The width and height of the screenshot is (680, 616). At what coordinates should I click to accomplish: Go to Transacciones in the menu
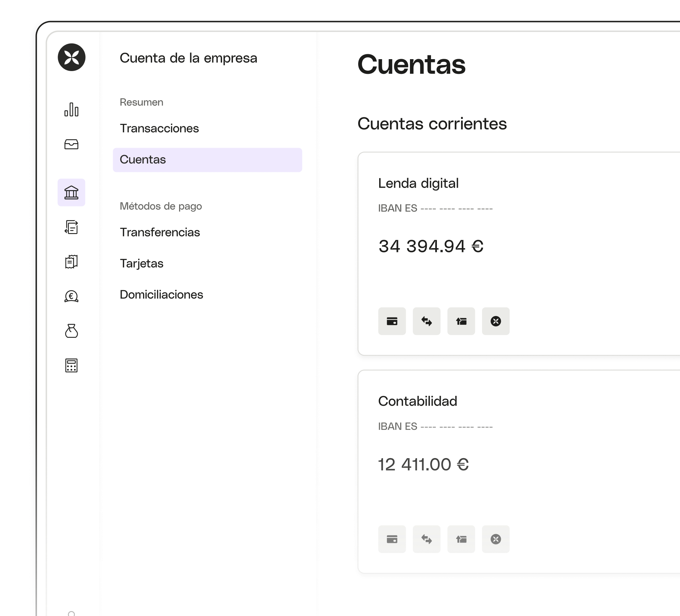coord(159,128)
